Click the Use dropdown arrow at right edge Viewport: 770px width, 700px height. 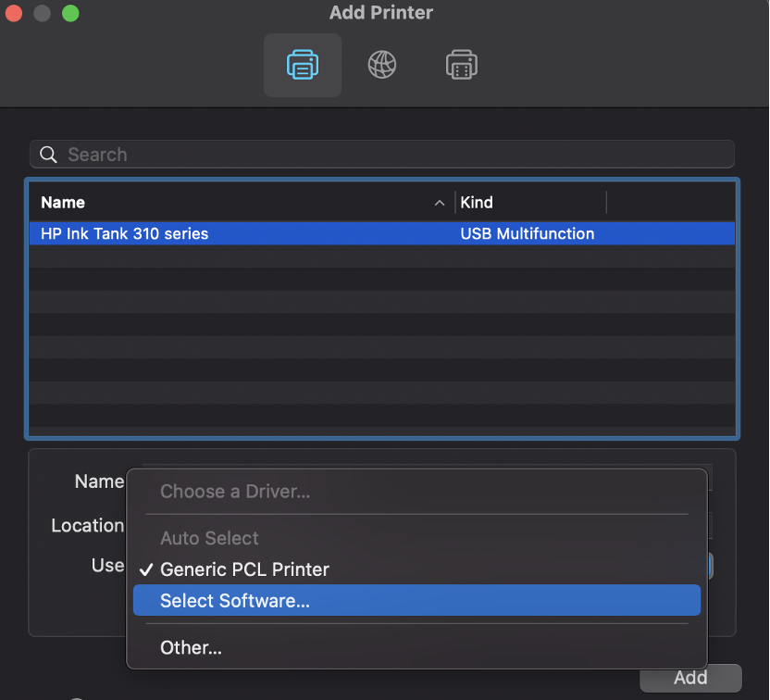click(710, 566)
